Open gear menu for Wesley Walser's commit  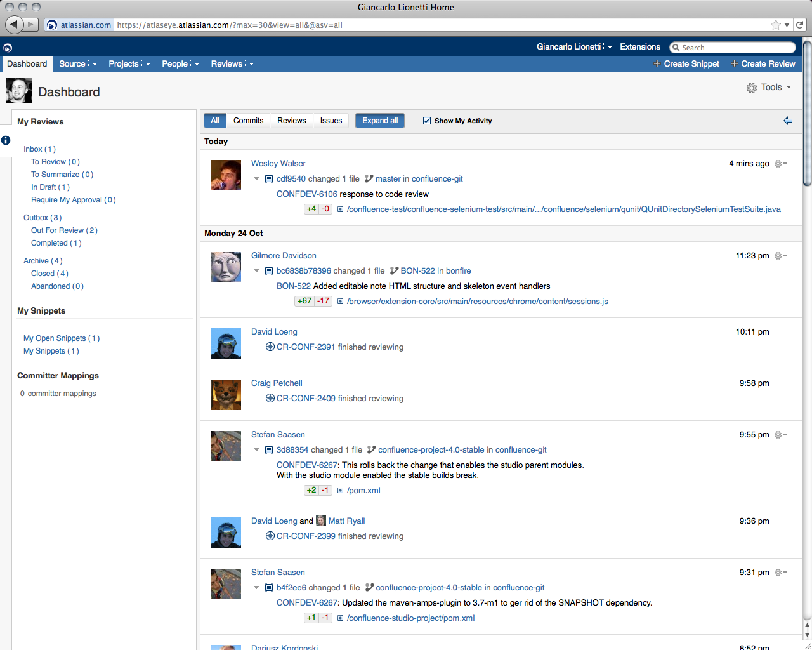point(781,164)
